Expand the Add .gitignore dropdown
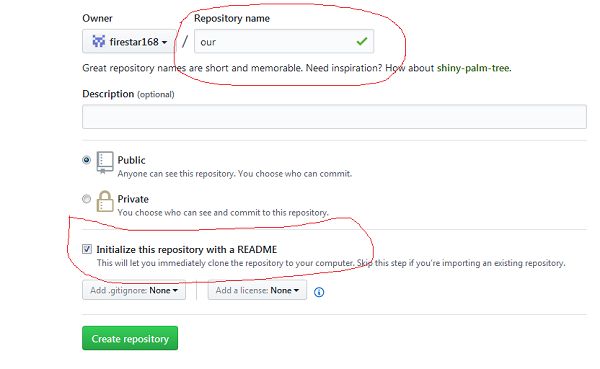This screenshot has height=369, width=600. coord(134,290)
